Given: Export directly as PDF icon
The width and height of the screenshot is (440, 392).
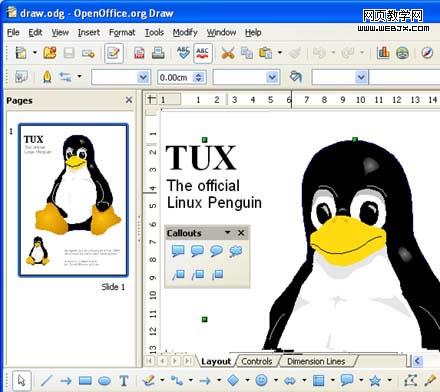Looking at the screenshot, I should (x=139, y=53).
